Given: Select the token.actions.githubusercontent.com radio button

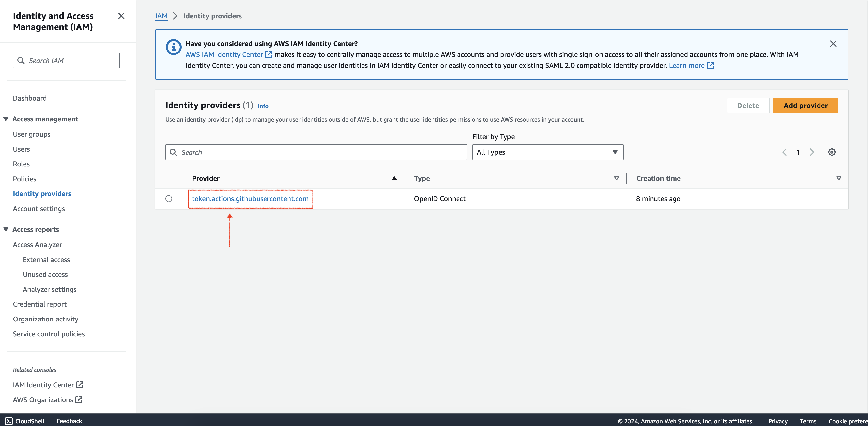Looking at the screenshot, I should 169,199.
